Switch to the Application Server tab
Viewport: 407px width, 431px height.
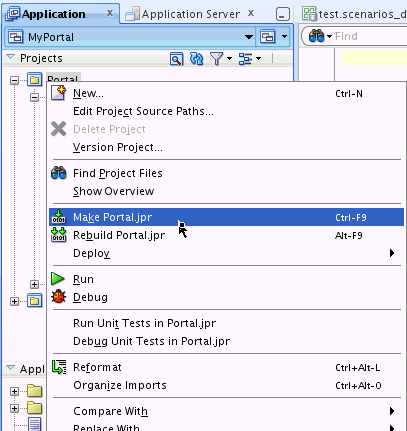190,14
